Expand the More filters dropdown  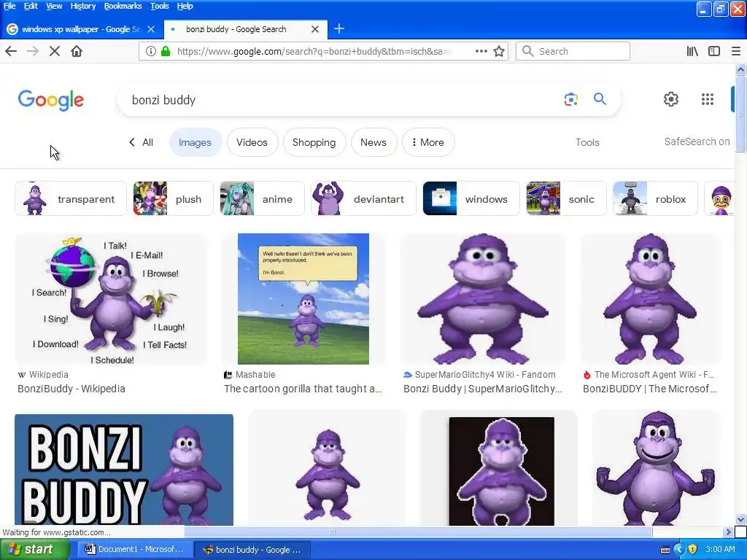427,142
